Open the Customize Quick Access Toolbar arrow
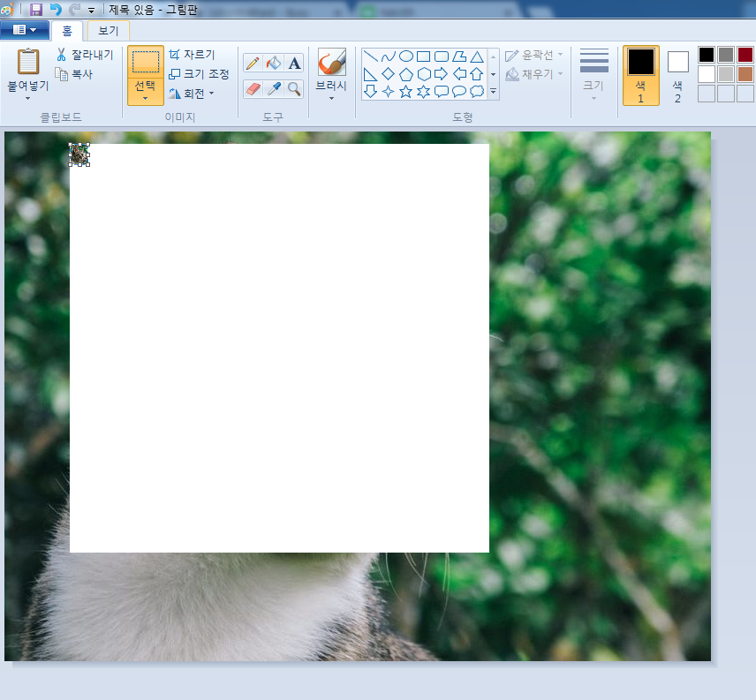Viewport: 756px width, 700px height. point(91,10)
